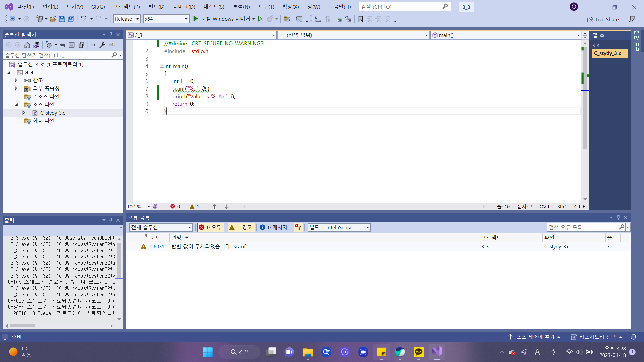
Task: Click the View Code icon in Solution Explorer
Action: (x=93, y=45)
